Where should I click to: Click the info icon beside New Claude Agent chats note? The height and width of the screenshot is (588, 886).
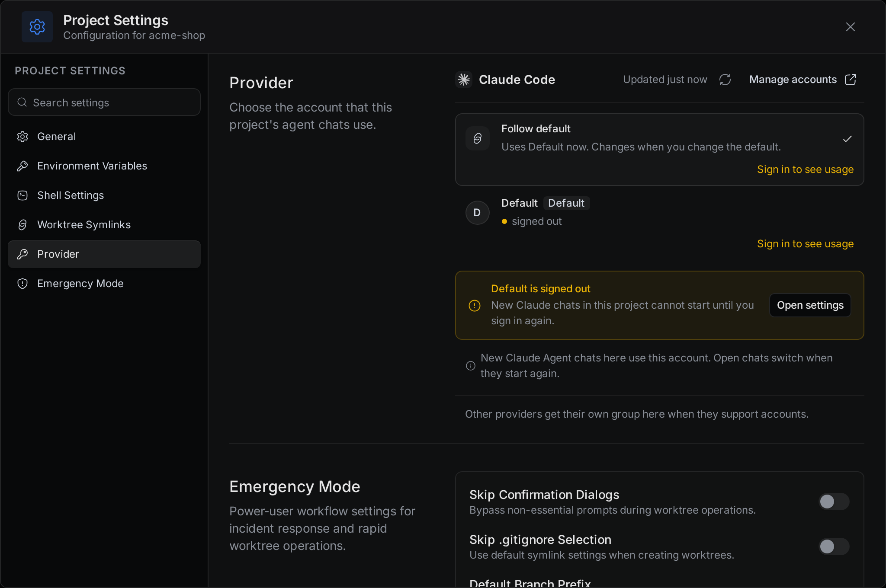click(471, 366)
